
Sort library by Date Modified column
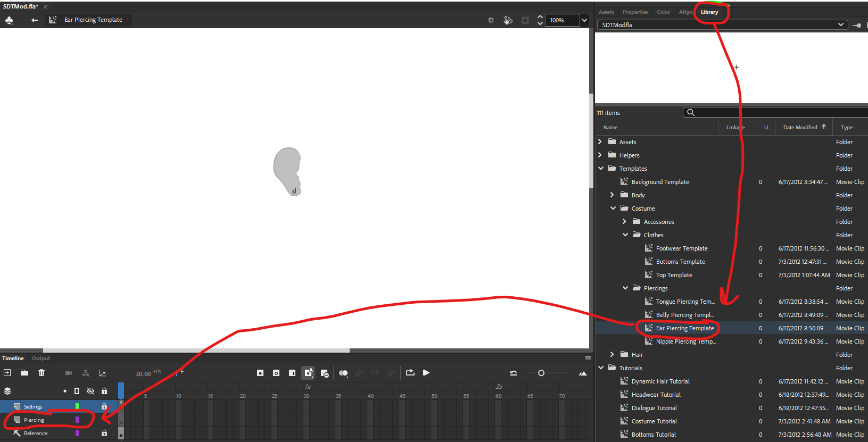(799, 128)
